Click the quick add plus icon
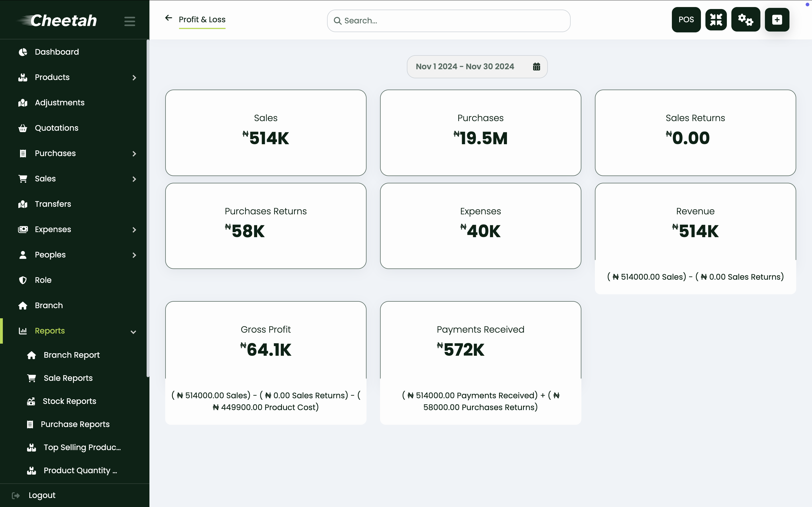Viewport: 812px width, 507px height. point(777,19)
